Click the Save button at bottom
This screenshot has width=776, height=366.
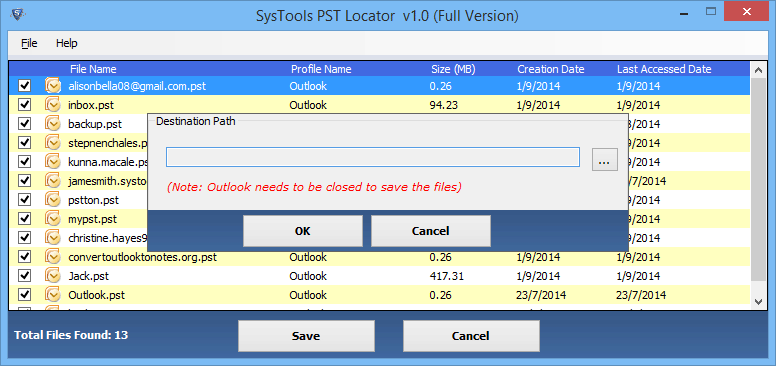[306, 336]
